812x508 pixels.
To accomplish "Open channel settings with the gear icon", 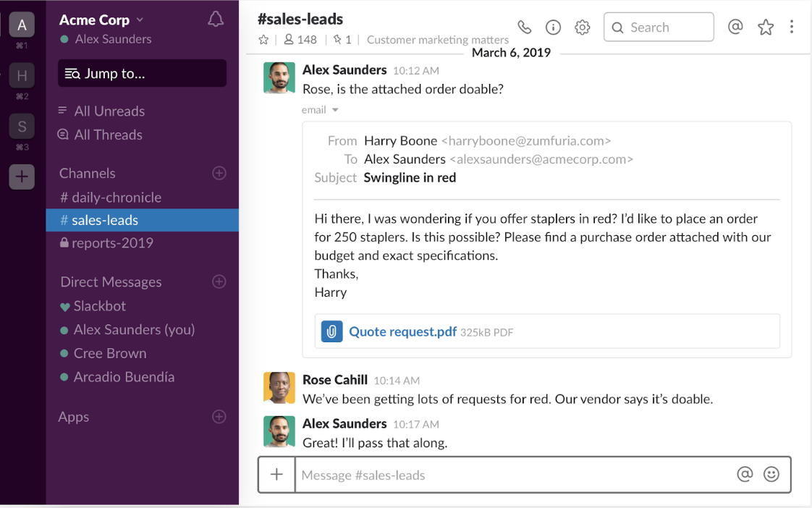I will tap(582, 26).
